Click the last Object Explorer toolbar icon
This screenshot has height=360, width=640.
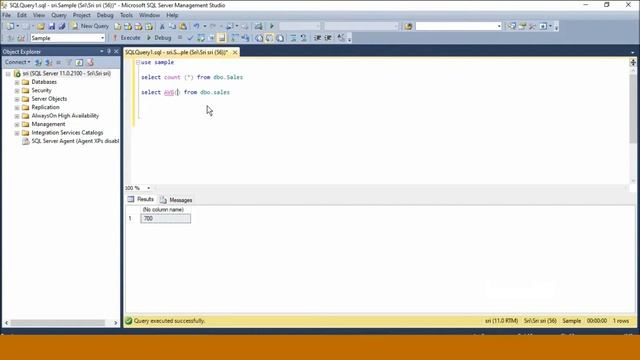pyautogui.click(x=90, y=62)
